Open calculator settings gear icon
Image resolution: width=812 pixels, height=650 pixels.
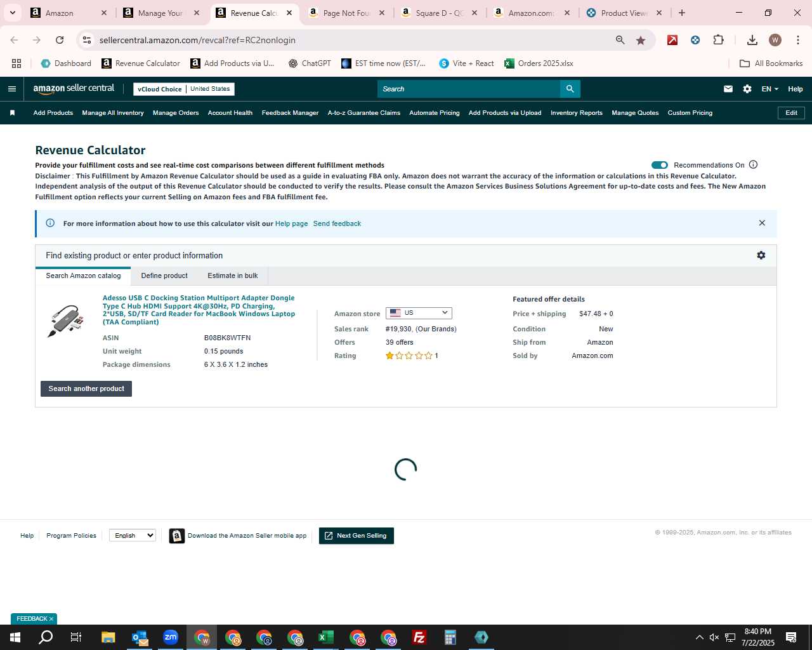coord(761,255)
